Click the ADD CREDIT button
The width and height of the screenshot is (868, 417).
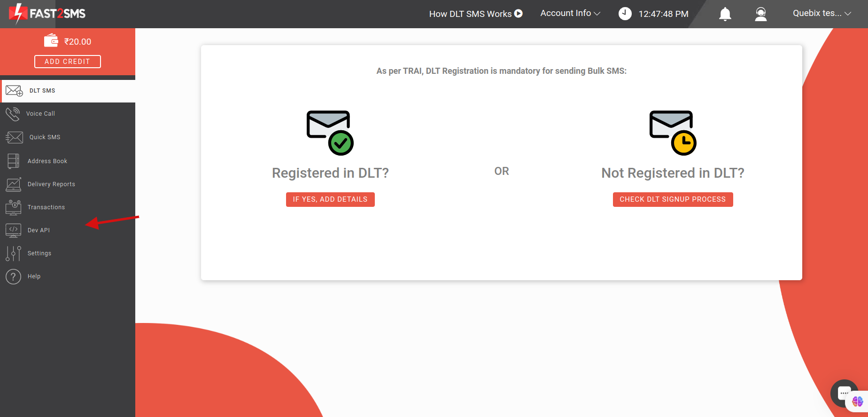(67, 62)
